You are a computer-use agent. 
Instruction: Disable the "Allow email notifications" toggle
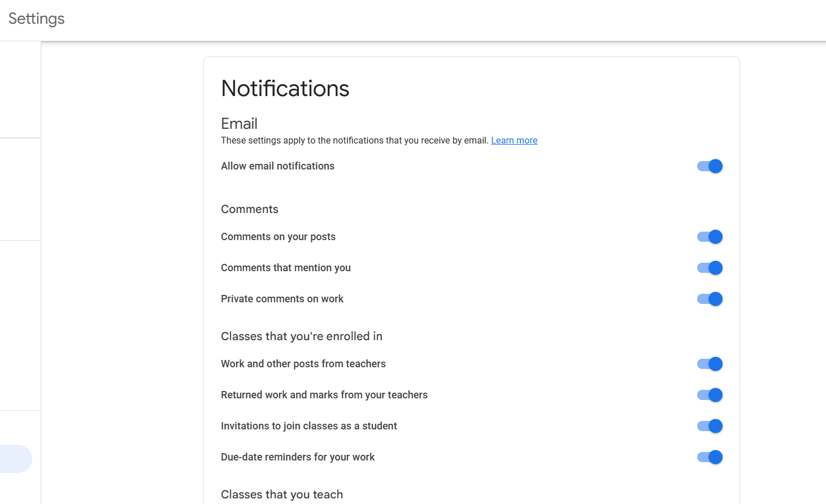pyautogui.click(x=709, y=166)
